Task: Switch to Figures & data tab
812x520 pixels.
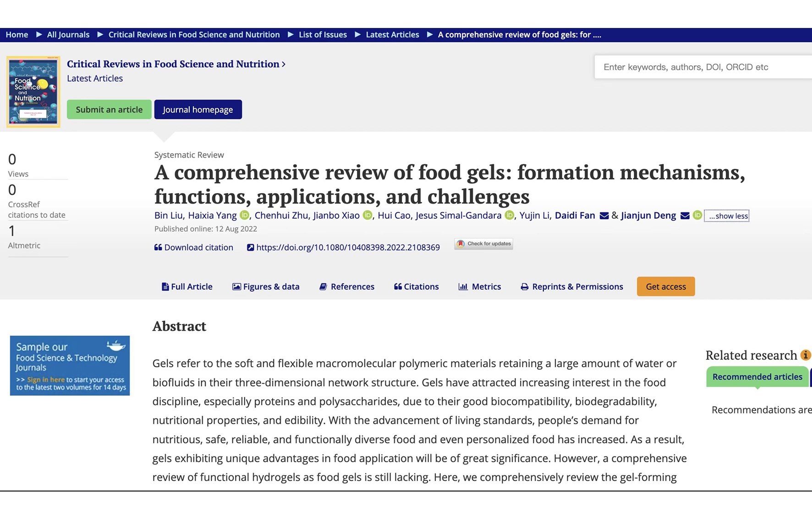Action: point(266,287)
